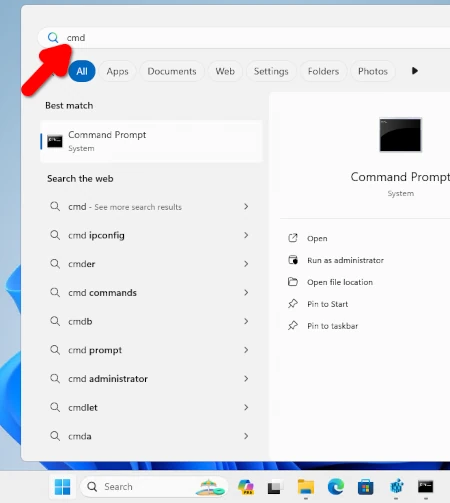Switch to the Apps filter tab

pos(117,71)
